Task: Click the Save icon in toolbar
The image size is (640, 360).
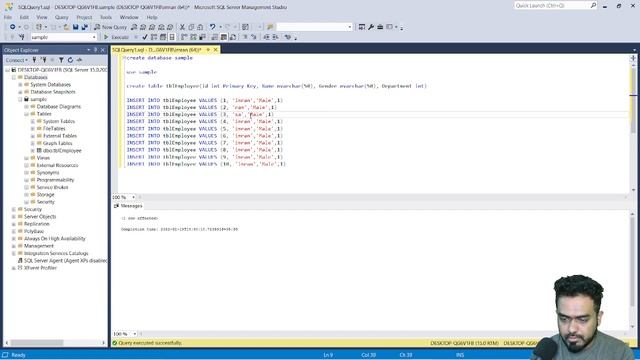Action: [x=76, y=27]
